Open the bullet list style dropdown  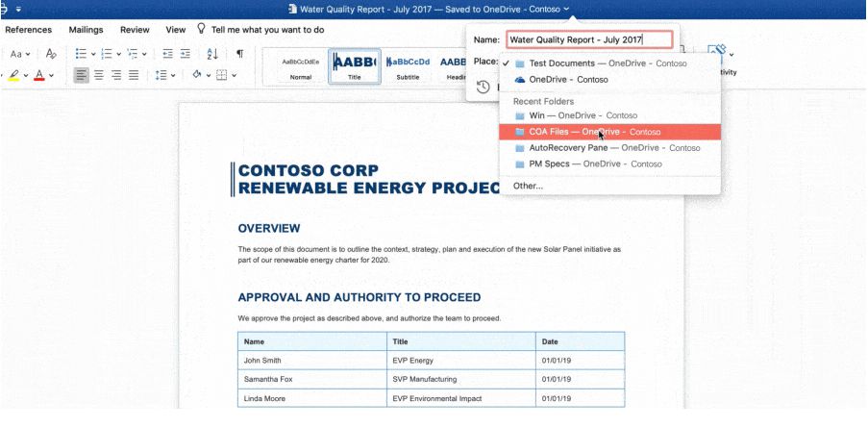tap(93, 54)
